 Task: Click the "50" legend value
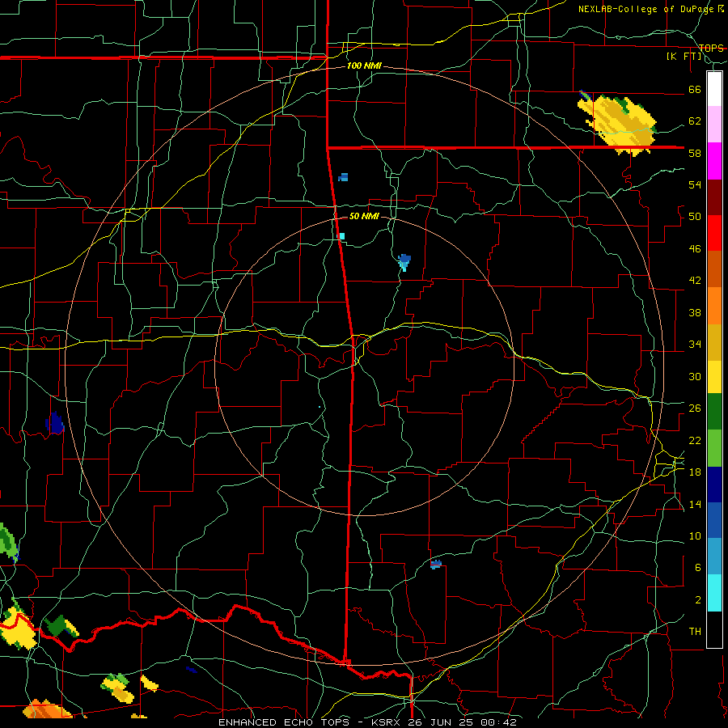coord(695,217)
